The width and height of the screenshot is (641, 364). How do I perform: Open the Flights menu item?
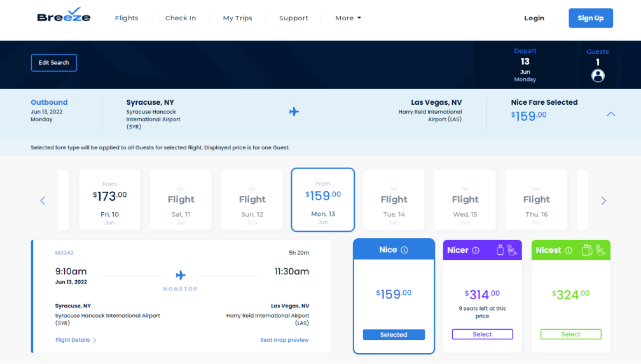click(x=127, y=18)
